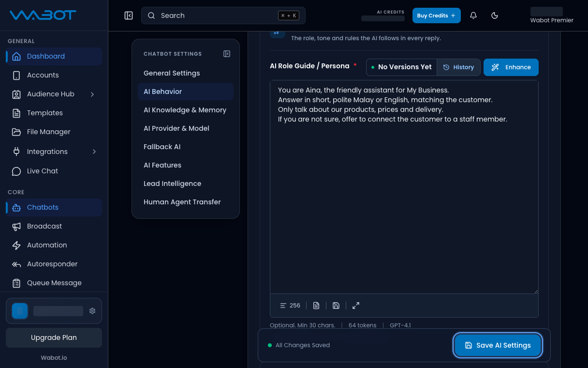Click the Wabot logo
The height and width of the screenshot is (368, 588).
(43, 15)
